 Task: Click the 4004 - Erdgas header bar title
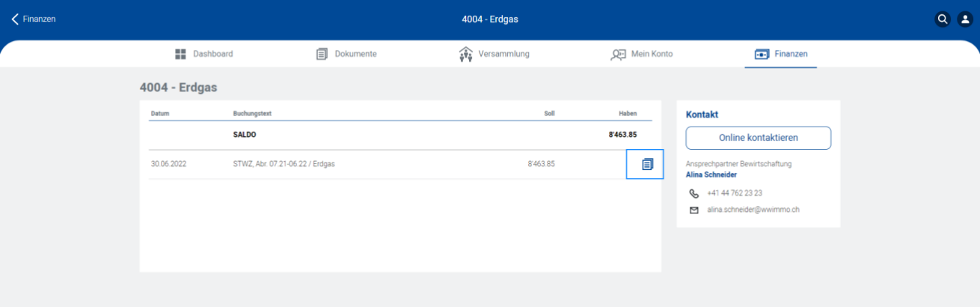490,19
